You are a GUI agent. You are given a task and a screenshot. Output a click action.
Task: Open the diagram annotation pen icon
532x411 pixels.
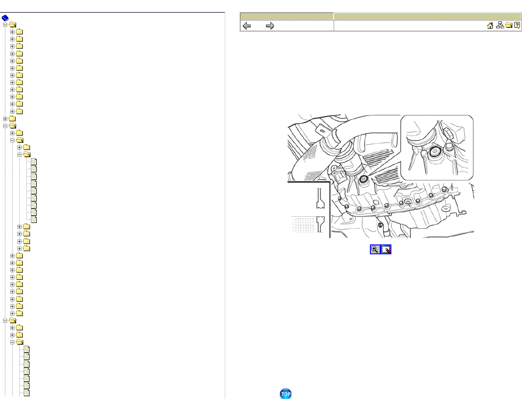(x=386, y=249)
